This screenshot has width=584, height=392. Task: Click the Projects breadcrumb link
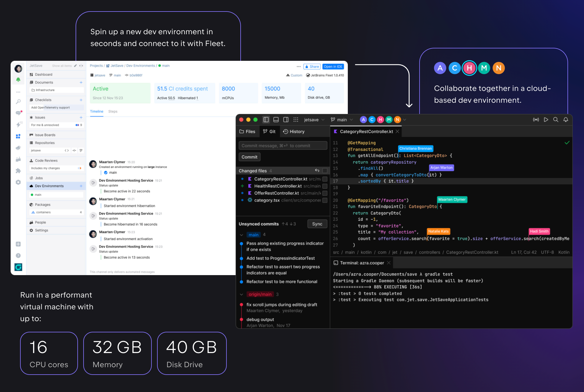click(x=96, y=66)
